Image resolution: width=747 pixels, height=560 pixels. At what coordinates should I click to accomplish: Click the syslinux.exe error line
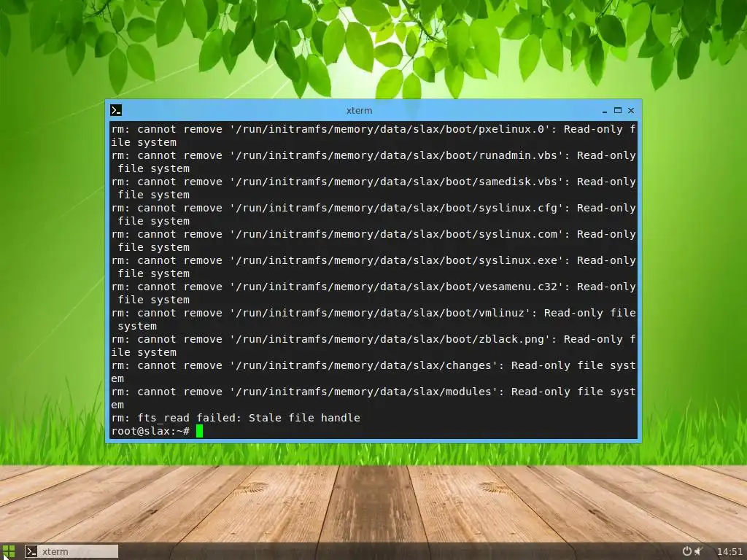373,267
